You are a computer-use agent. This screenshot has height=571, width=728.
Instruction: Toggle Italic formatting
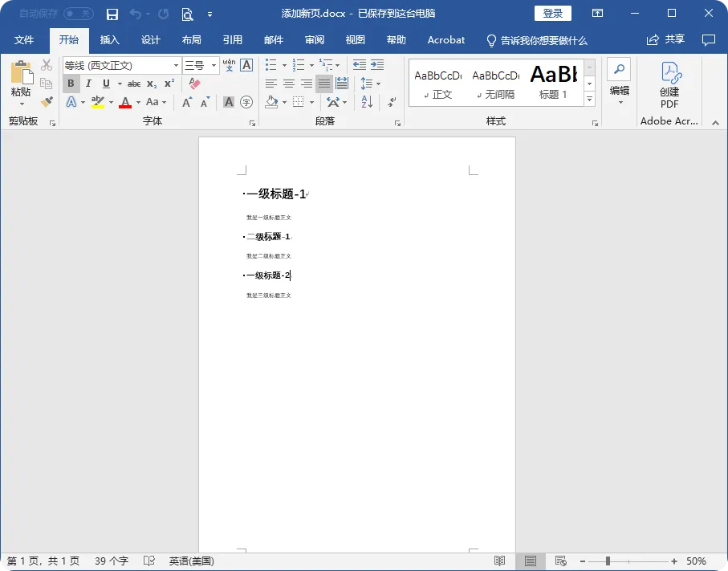pos(88,84)
